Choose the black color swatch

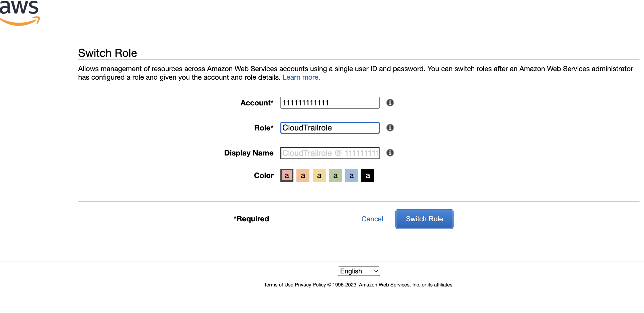pyautogui.click(x=368, y=175)
